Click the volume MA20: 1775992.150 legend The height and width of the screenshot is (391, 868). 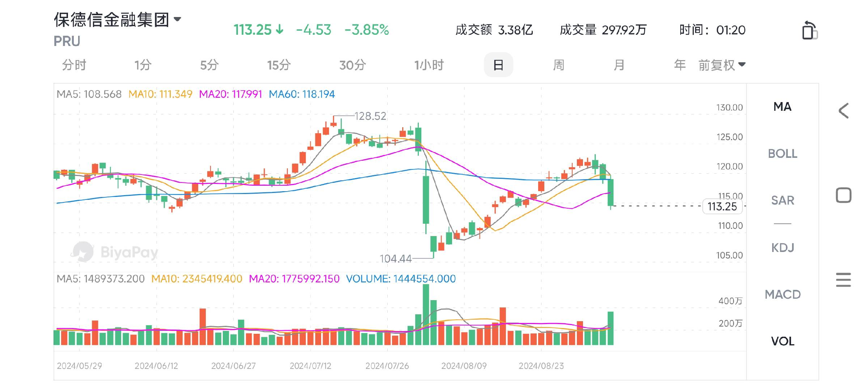(x=294, y=279)
